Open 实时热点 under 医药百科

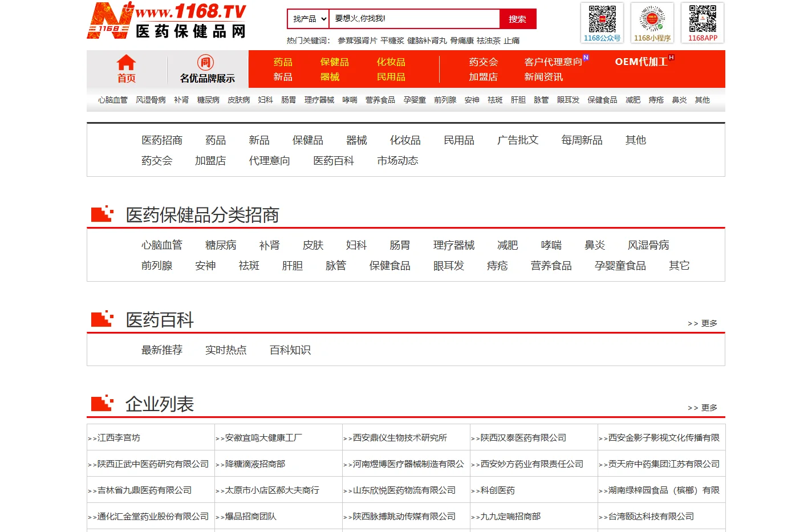point(226,350)
